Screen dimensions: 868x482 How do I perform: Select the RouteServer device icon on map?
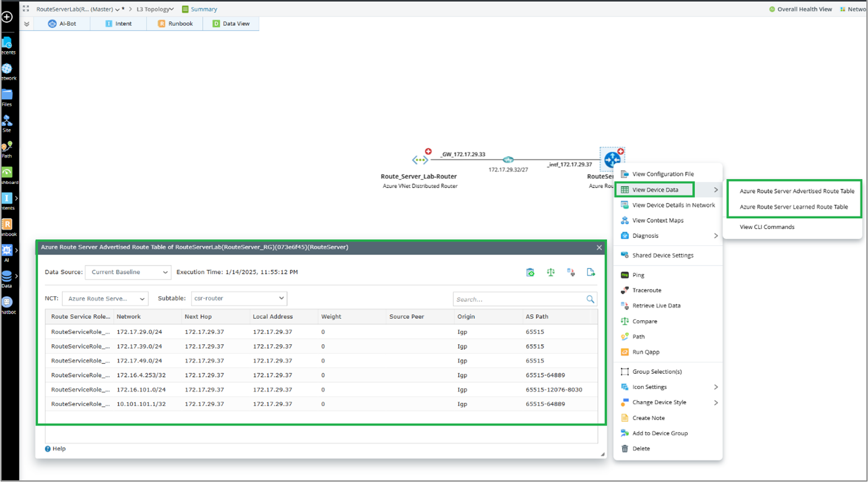tap(612, 160)
